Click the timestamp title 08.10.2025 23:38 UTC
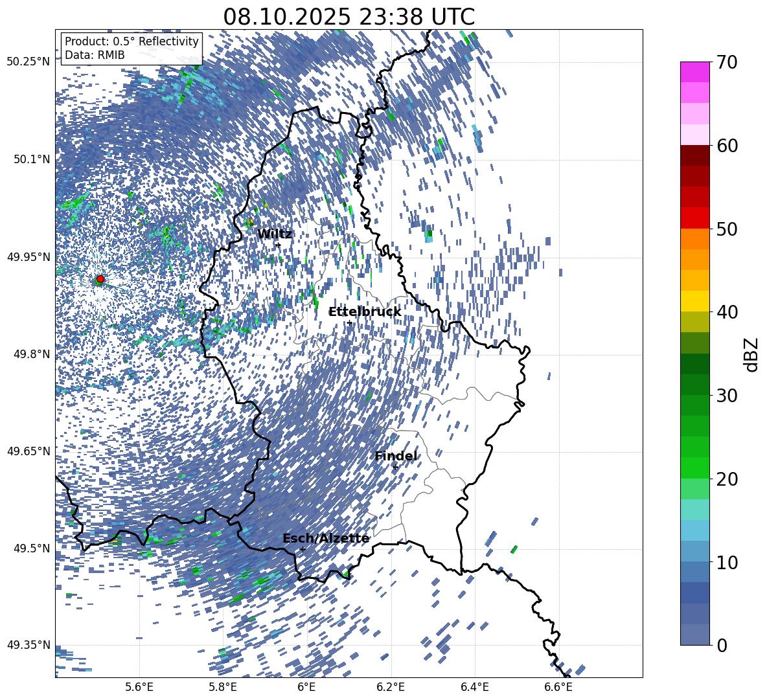This screenshot has height=700, width=767. click(x=349, y=17)
